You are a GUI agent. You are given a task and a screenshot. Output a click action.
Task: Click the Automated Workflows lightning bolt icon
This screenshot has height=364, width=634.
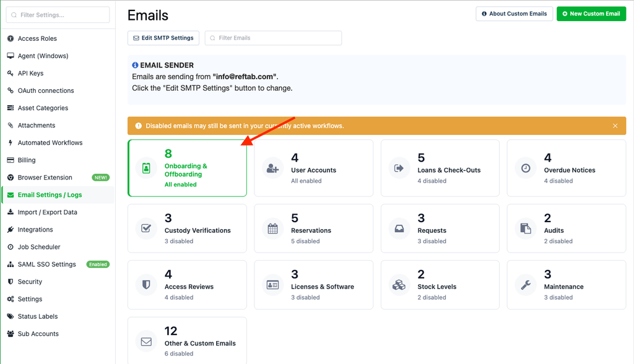click(11, 143)
